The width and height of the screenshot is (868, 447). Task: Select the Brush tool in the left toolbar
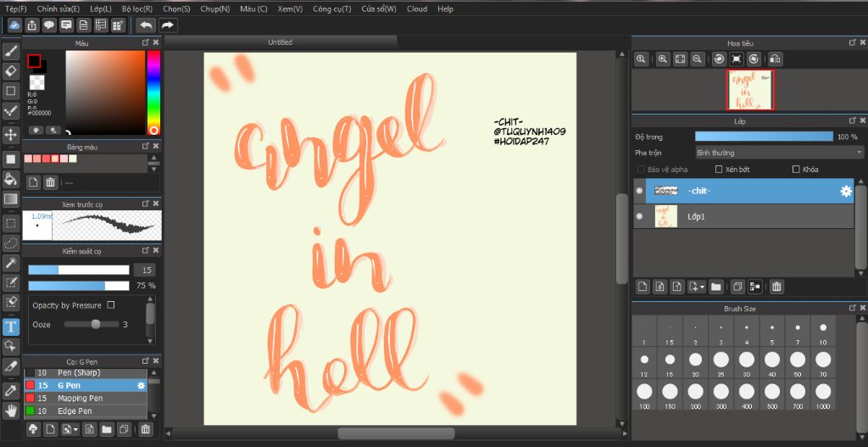pyautogui.click(x=11, y=51)
